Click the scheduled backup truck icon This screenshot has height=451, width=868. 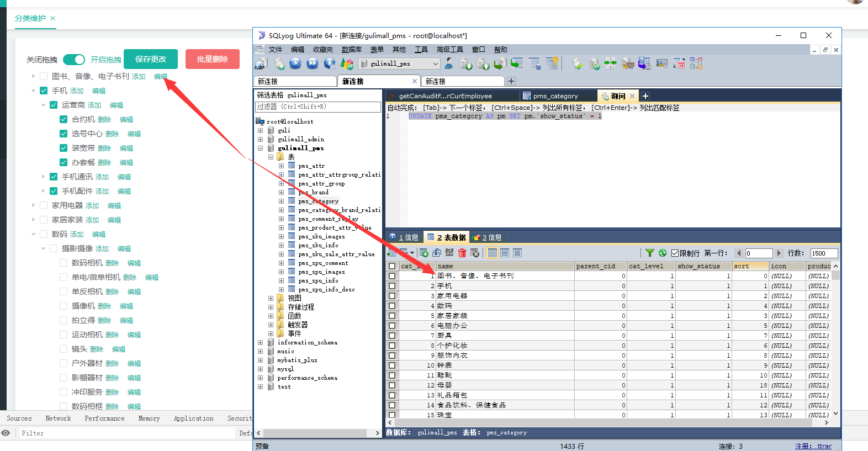(628, 63)
